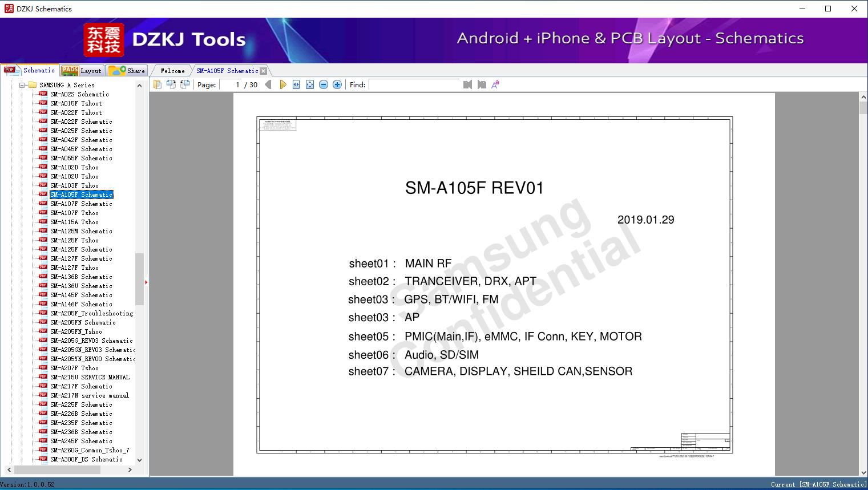
Task: Zoom in with the plus icon
Action: coord(337,84)
